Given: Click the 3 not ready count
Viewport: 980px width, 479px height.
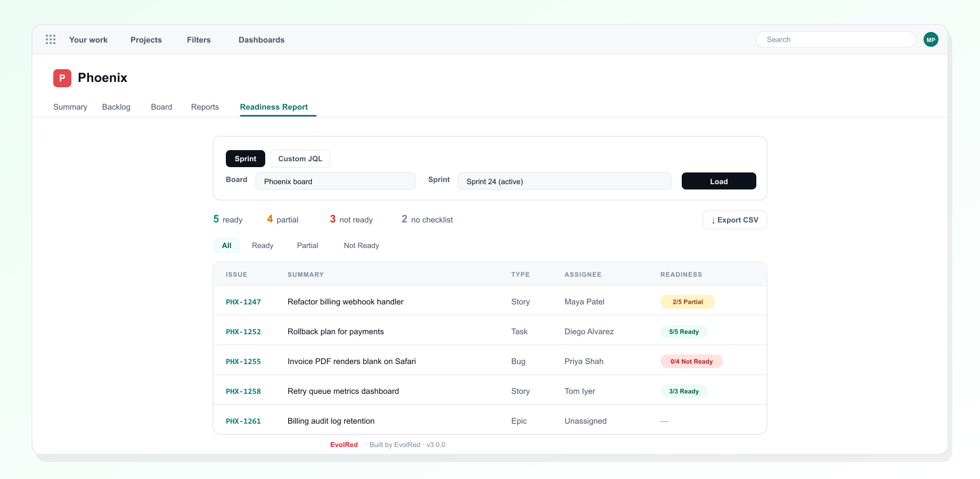Looking at the screenshot, I should pyautogui.click(x=352, y=219).
